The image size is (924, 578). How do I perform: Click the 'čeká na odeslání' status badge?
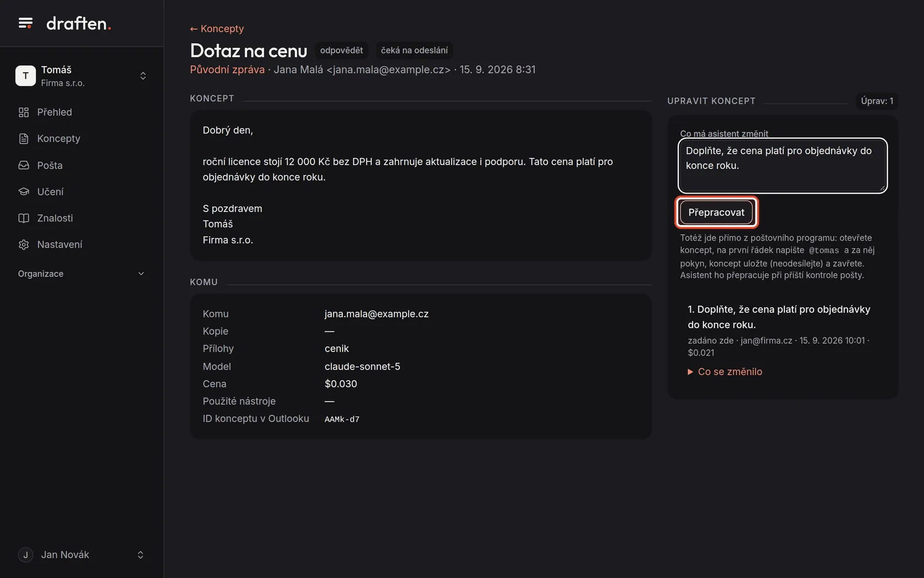(x=414, y=51)
